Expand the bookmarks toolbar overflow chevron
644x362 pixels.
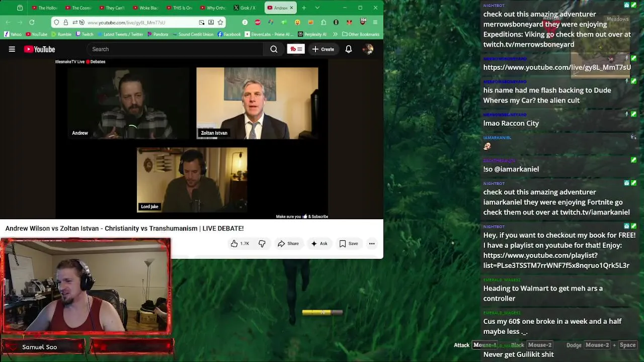(336, 34)
